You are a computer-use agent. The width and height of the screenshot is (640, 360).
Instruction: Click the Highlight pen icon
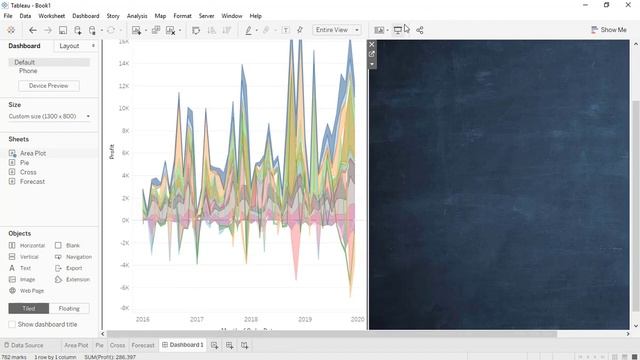click(248, 30)
